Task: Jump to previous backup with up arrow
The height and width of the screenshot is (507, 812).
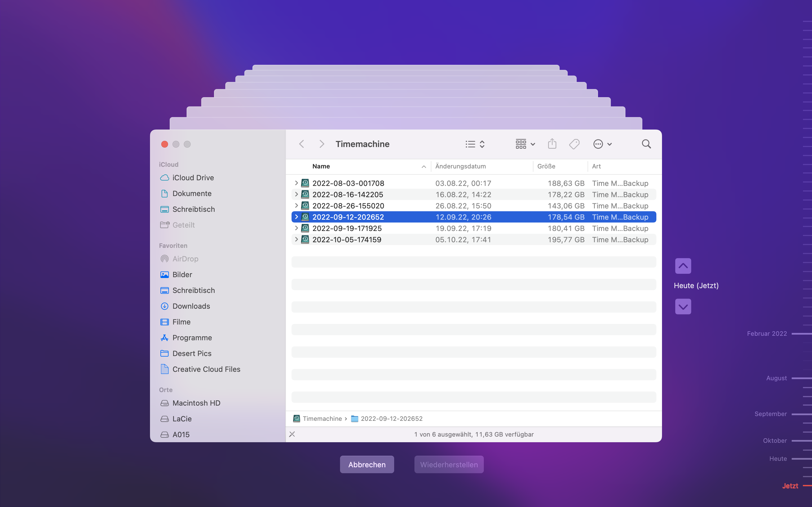Action: point(683,266)
